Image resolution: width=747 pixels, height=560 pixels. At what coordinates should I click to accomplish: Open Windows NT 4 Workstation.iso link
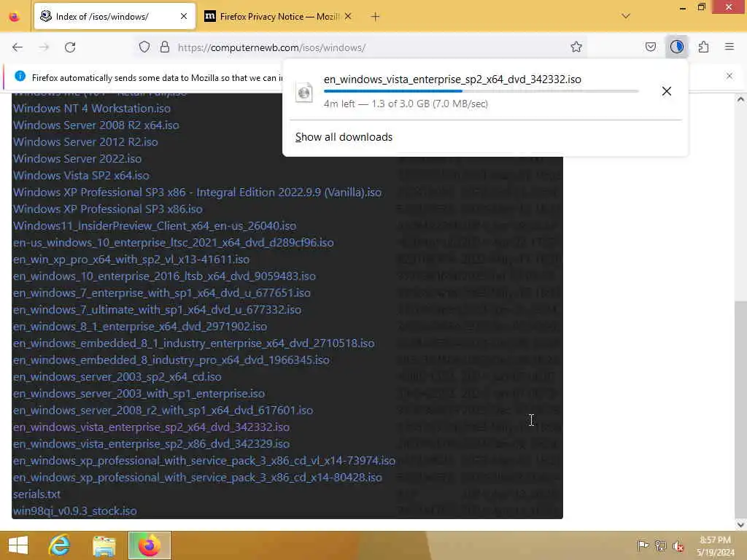[x=91, y=109]
